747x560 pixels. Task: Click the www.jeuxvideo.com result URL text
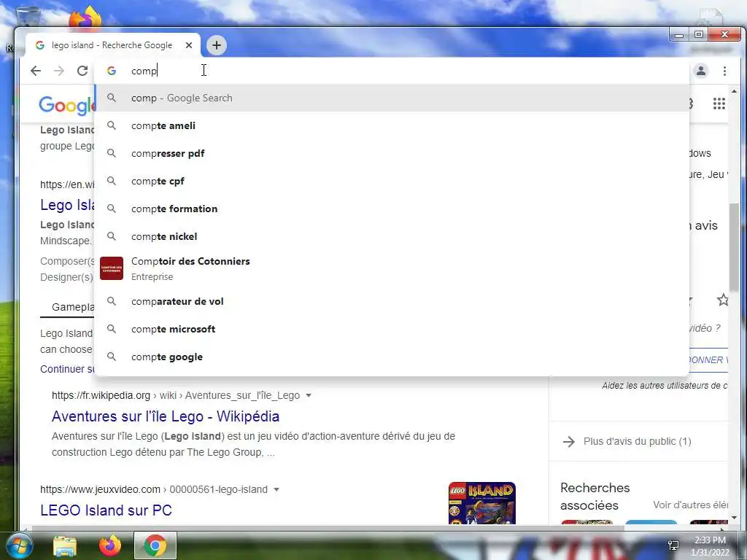pyautogui.click(x=153, y=489)
